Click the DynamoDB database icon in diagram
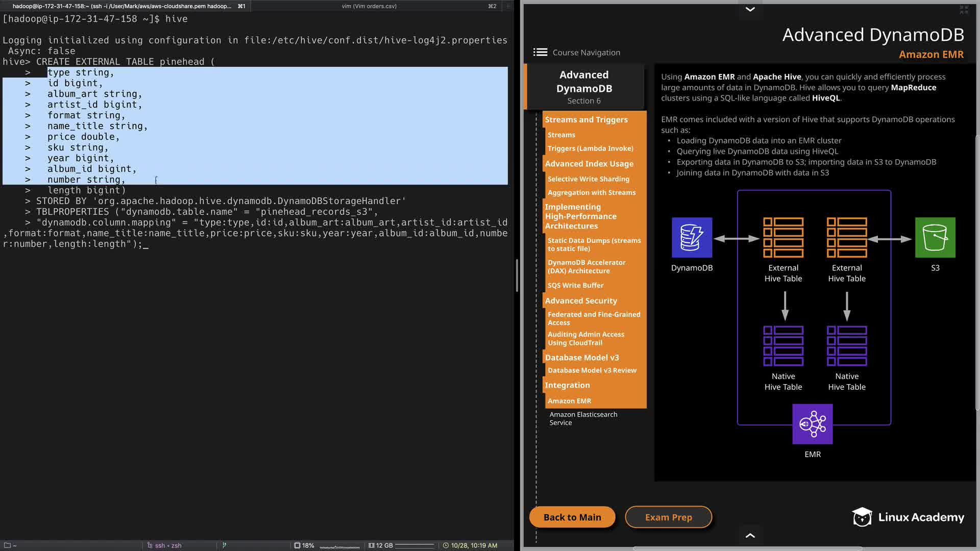The image size is (980, 551). point(692,238)
